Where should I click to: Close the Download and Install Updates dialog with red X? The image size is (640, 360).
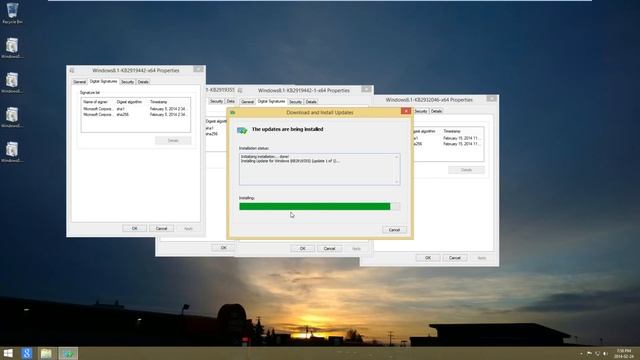pyautogui.click(x=406, y=111)
